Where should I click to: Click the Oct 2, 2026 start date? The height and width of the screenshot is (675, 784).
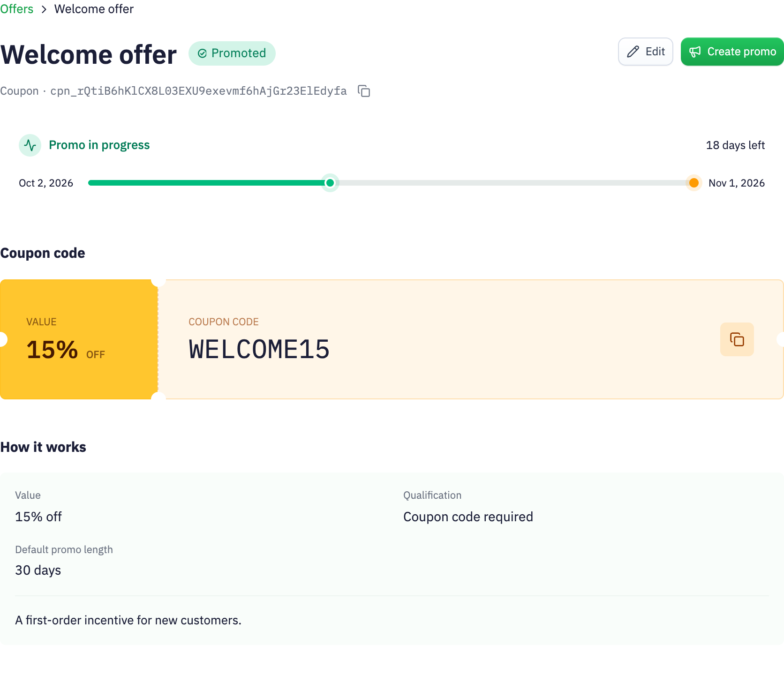pos(46,183)
